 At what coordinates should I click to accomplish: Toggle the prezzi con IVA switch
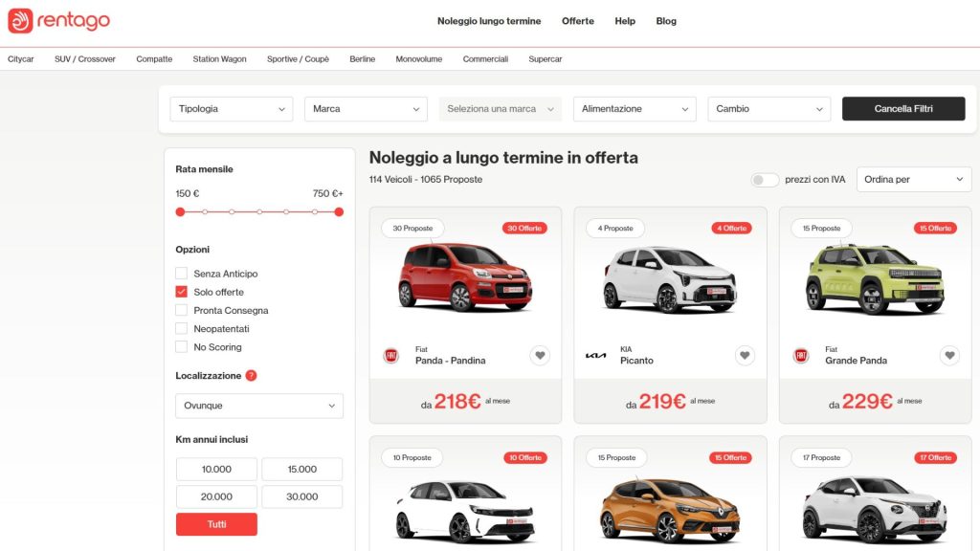766,179
